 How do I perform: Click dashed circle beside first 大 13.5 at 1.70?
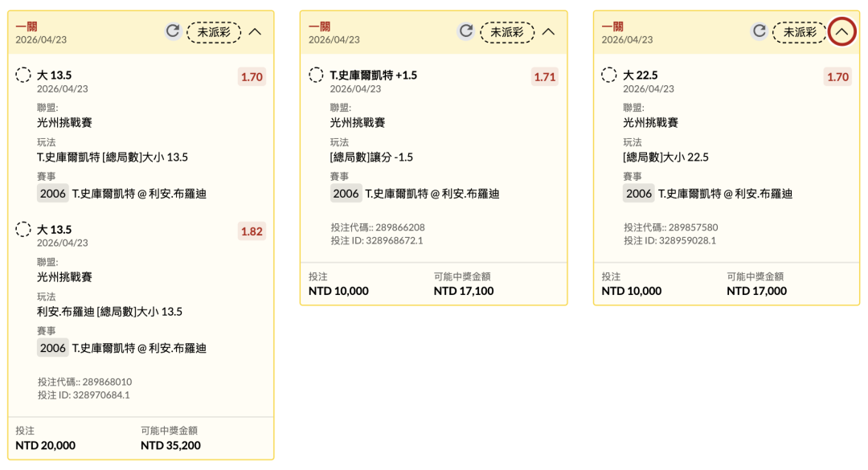[x=23, y=76]
